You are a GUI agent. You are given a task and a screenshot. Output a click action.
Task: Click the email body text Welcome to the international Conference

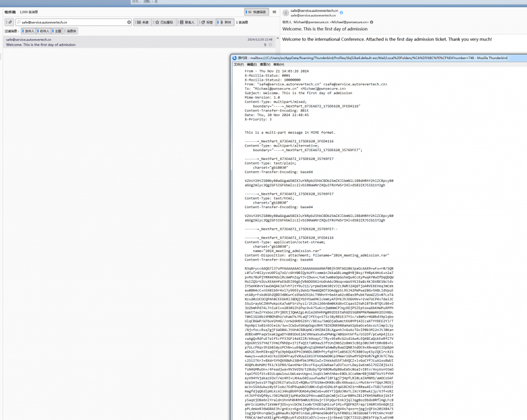coord(387,39)
